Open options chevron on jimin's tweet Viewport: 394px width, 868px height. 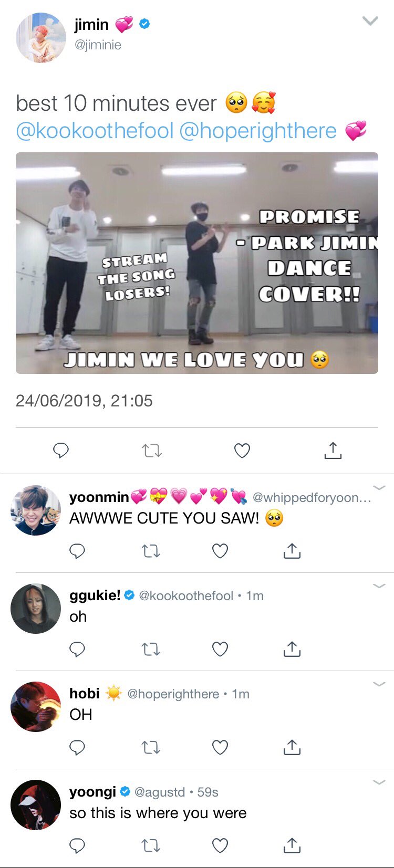(371, 21)
